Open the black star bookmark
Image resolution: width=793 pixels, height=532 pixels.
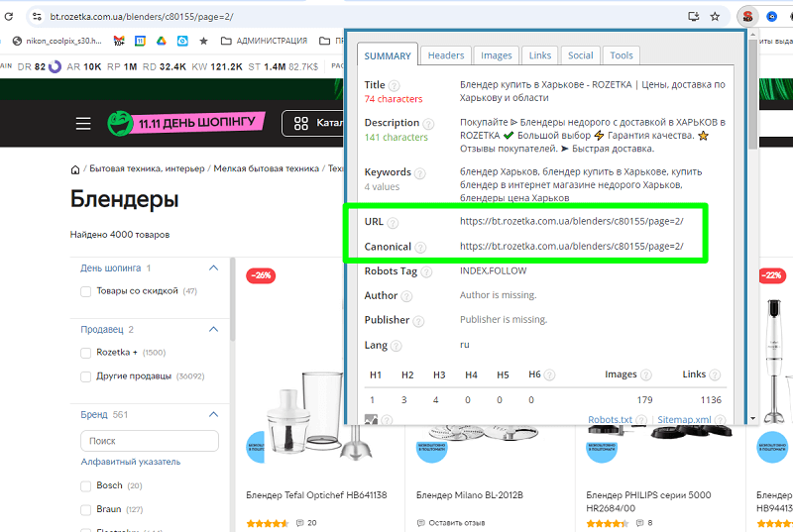coord(203,41)
